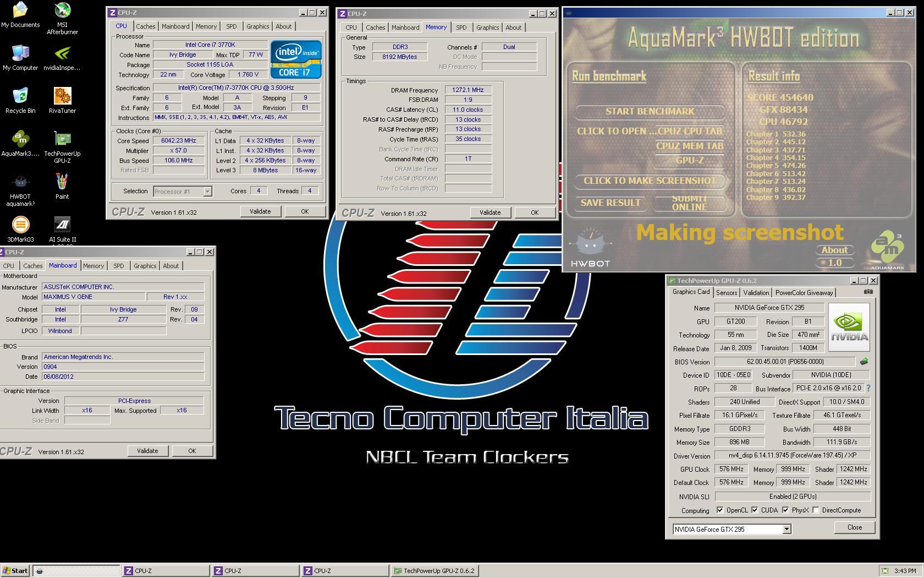This screenshot has height=578, width=924.
Task: Toggle the OpenCL checkbox in GPU-Z
Action: pyautogui.click(x=720, y=510)
